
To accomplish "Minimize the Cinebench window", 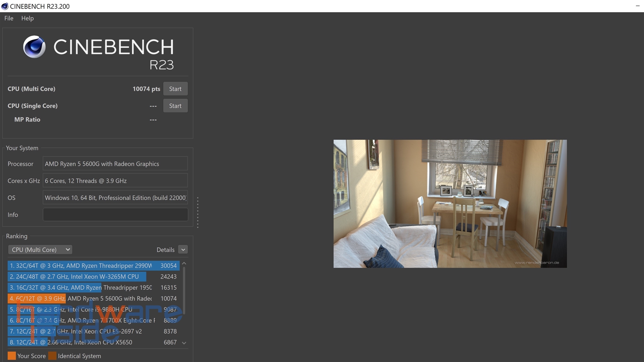I will (637, 6).
